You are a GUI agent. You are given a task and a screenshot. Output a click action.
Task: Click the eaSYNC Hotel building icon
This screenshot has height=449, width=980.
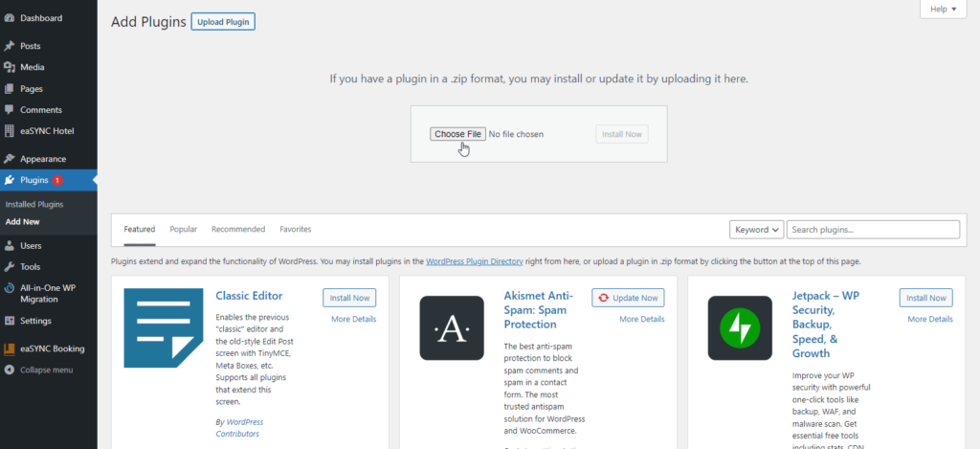tap(10, 131)
